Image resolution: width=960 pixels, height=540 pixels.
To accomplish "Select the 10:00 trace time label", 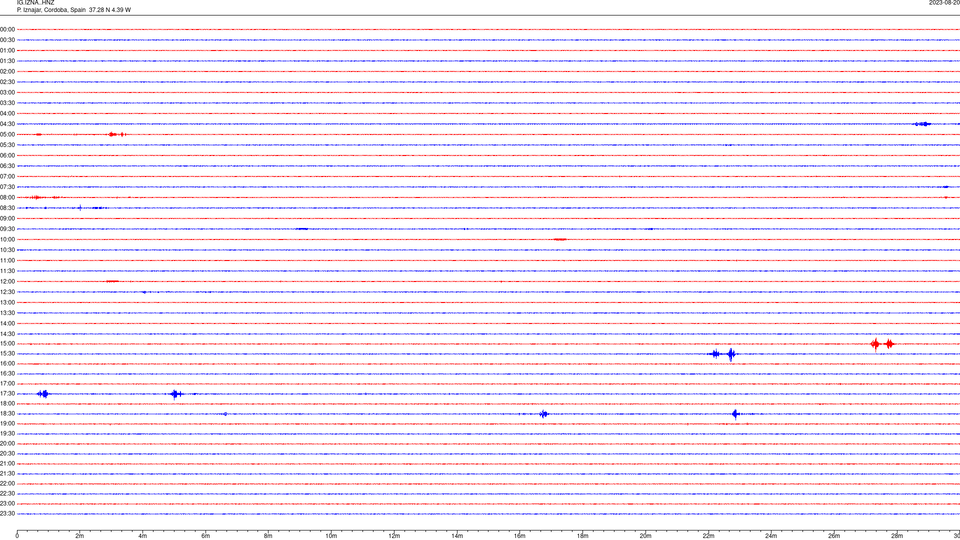I will click(x=7, y=239).
